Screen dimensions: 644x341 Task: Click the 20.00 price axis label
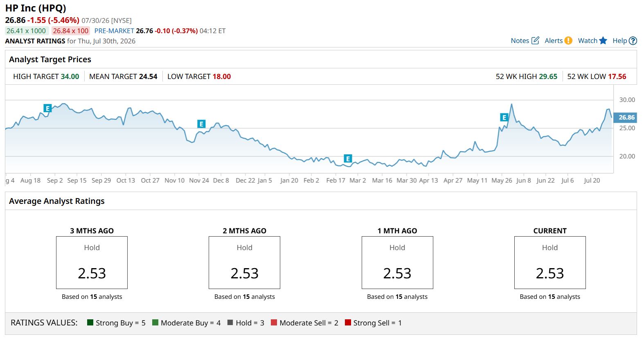tap(627, 156)
